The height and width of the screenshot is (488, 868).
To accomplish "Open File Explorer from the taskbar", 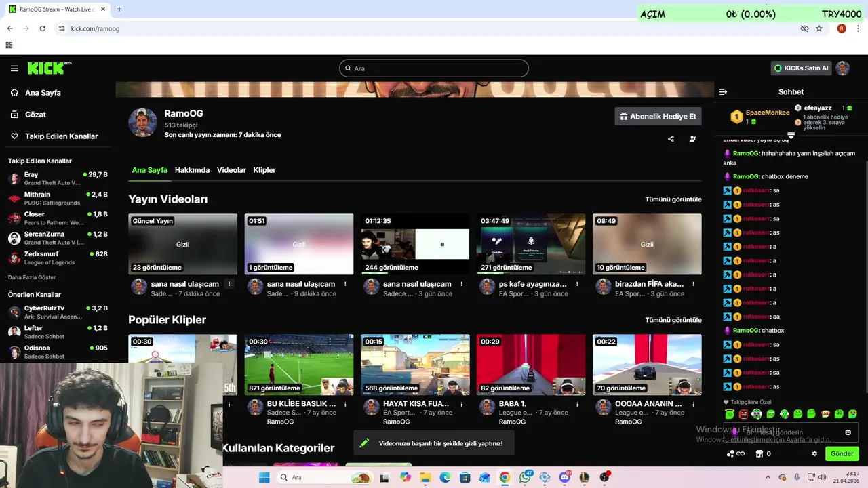I will (x=425, y=477).
